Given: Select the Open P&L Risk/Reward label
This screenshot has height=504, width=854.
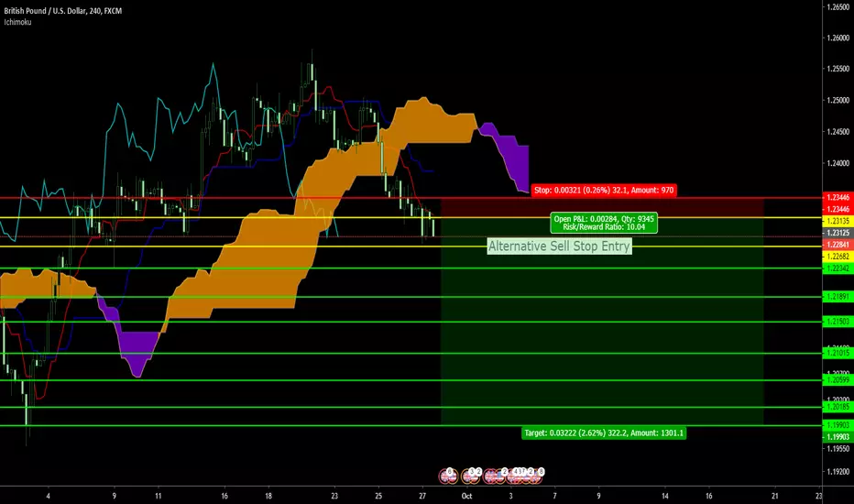Looking at the screenshot, I should (x=604, y=223).
